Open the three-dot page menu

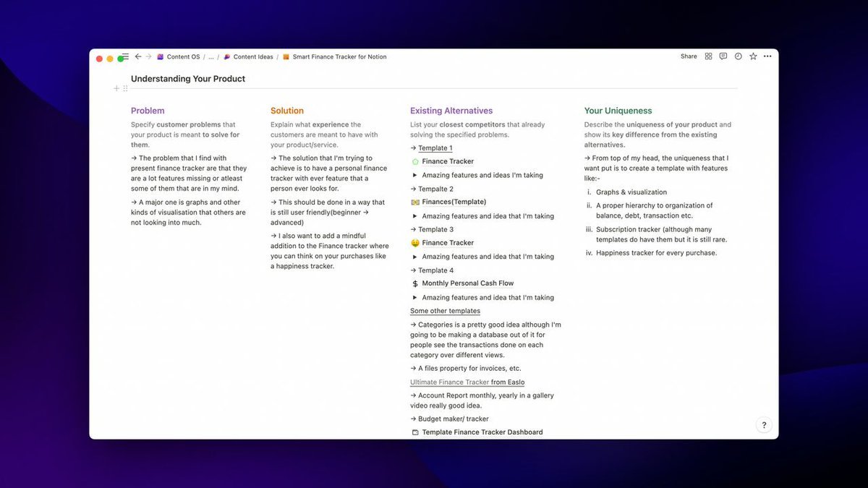click(x=767, y=56)
